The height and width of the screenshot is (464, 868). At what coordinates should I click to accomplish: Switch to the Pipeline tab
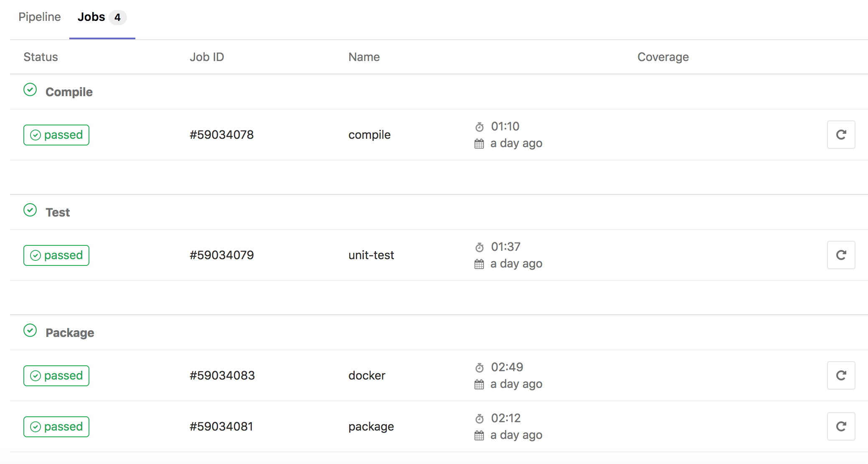(40, 17)
